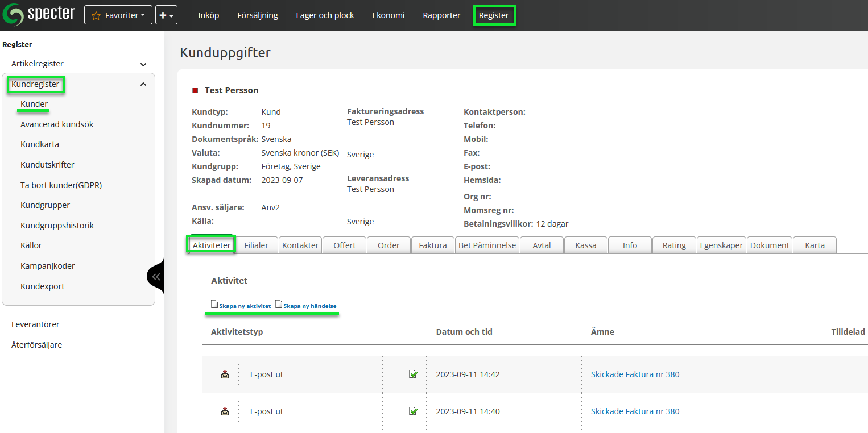Screen dimensions: 868x433
Task: Click the red status square next to Test Persson
Action: coord(195,90)
